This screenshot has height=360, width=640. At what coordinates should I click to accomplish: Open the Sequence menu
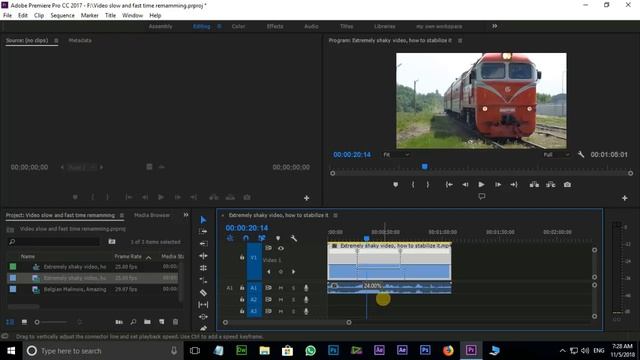click(62, 15)
